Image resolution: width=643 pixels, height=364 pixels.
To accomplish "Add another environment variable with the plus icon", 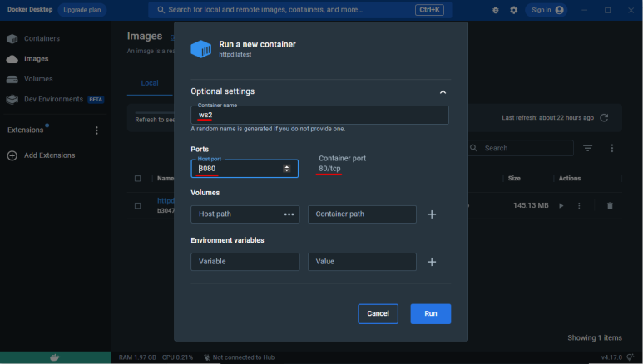I will (432, 262).
